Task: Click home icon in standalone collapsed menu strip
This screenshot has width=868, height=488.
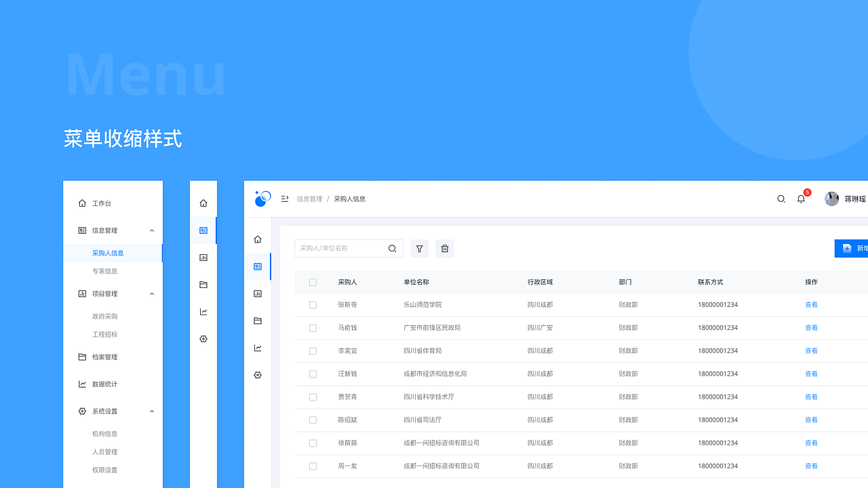Action: (x=203, y=203)
